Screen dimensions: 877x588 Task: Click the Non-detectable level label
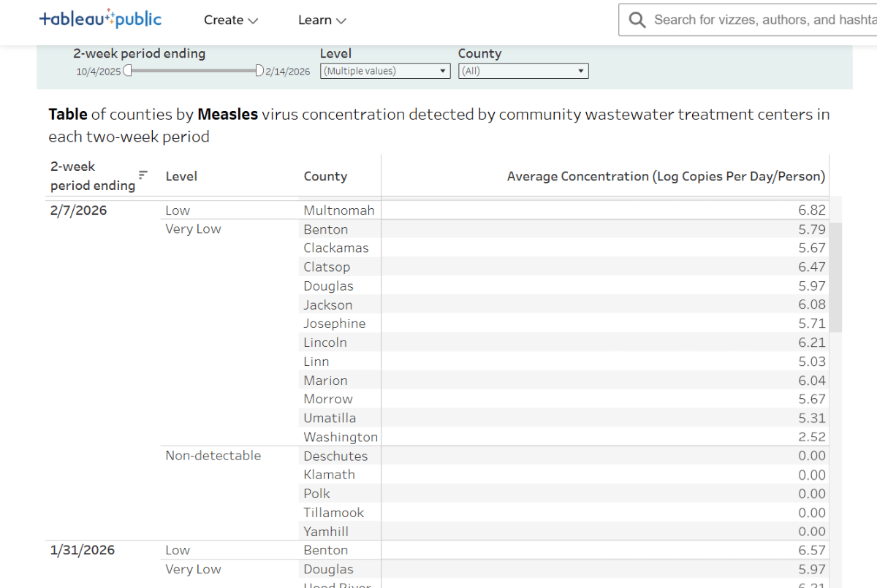[213, 455]
